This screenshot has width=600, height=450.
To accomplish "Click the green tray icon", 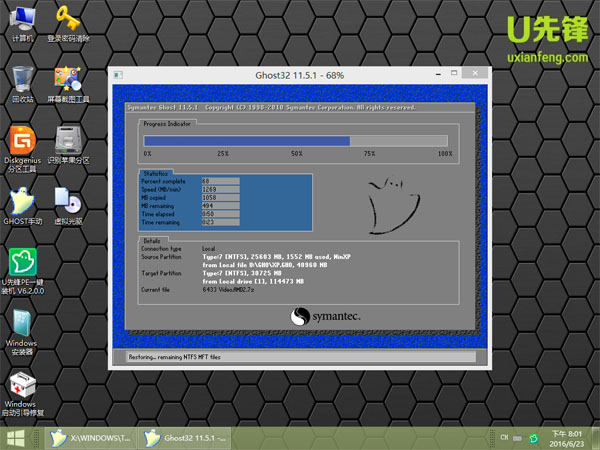I will [533, 437].
